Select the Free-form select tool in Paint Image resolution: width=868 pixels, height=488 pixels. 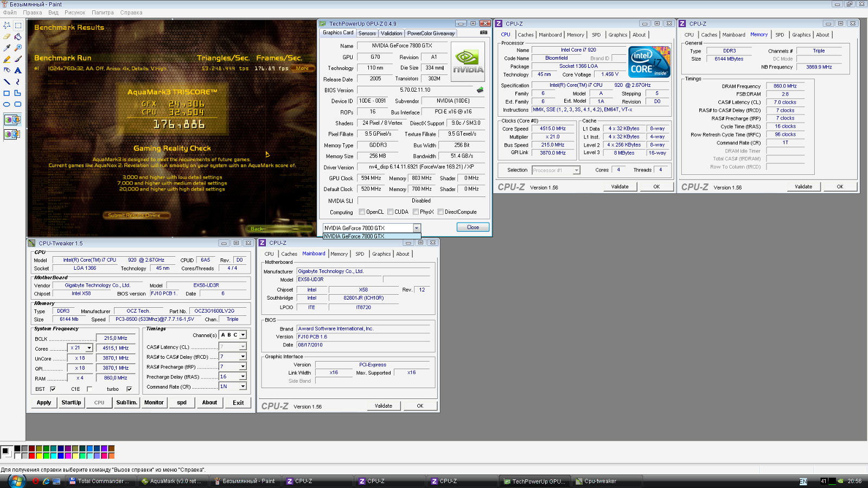(7, 26)
